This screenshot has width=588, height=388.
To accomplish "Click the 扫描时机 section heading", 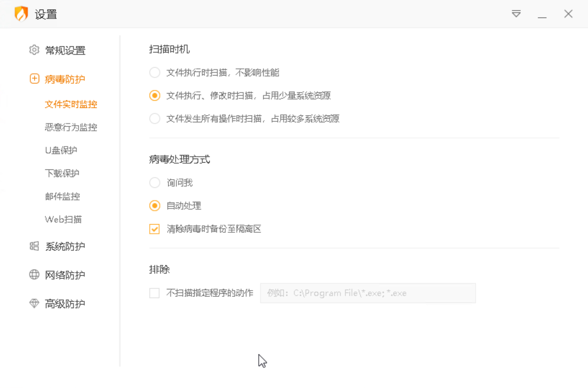I will click(x=169, y=49).
